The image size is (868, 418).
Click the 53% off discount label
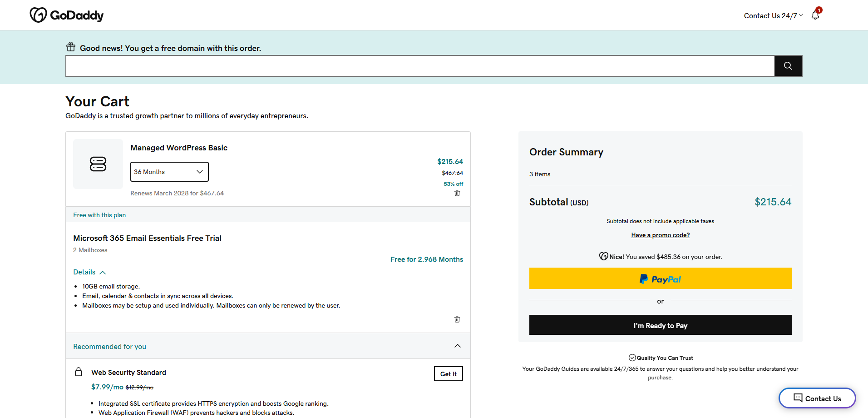(453, 184)
